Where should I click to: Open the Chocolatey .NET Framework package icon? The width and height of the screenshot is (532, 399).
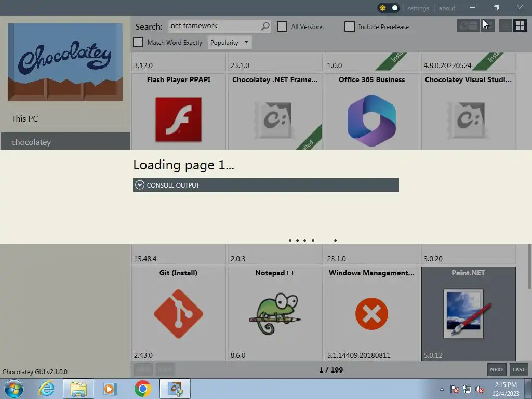point(275,120)
